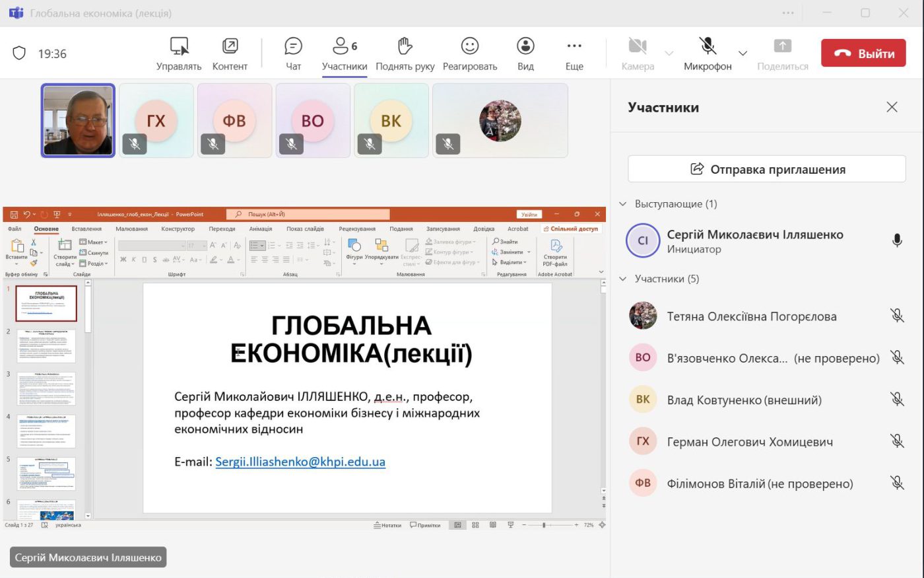This screenshot has height=578, width=924.
Task: Click the Вид view icon in Teams
Action: 525,53
